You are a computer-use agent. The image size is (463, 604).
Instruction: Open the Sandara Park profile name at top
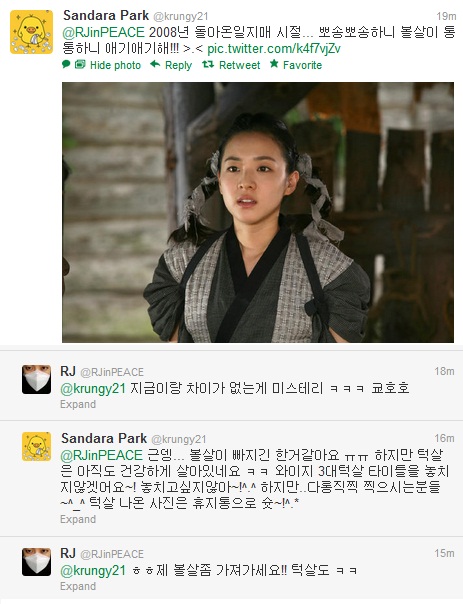106,15
